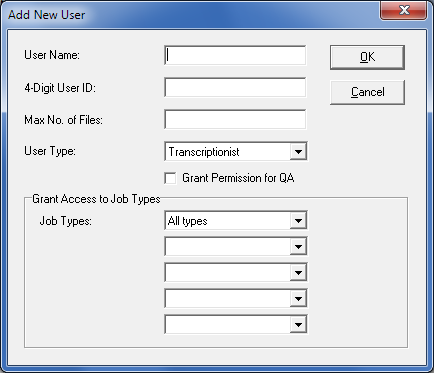Click the Job Types label
434x373 pixels.
tap(66, 221)
